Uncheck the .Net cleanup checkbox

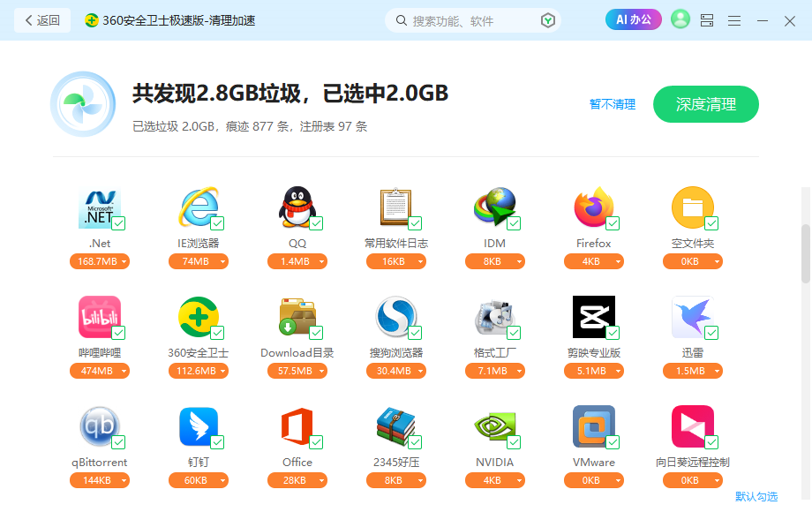pyautogui.click(x=117, y=224)
